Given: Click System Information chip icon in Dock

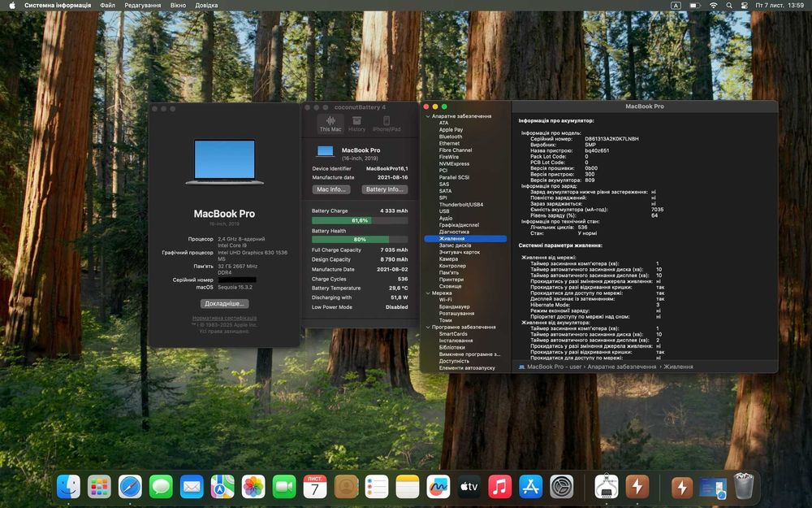Looking at the screenshot, I should click(607, 487).
